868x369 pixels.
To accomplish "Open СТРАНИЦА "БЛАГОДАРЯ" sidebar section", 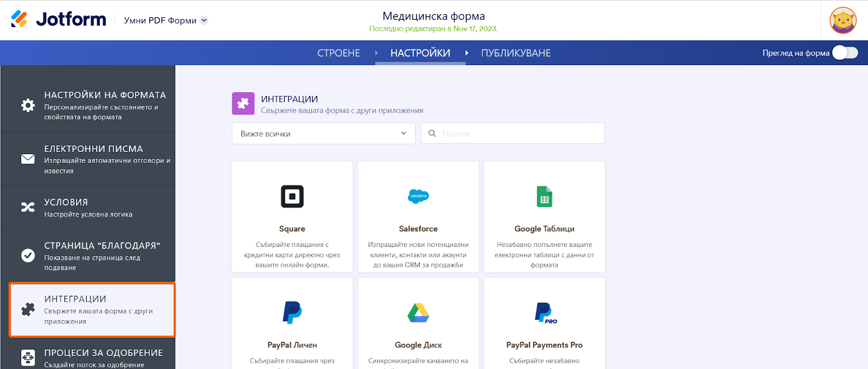I will (x=88, y=256).
